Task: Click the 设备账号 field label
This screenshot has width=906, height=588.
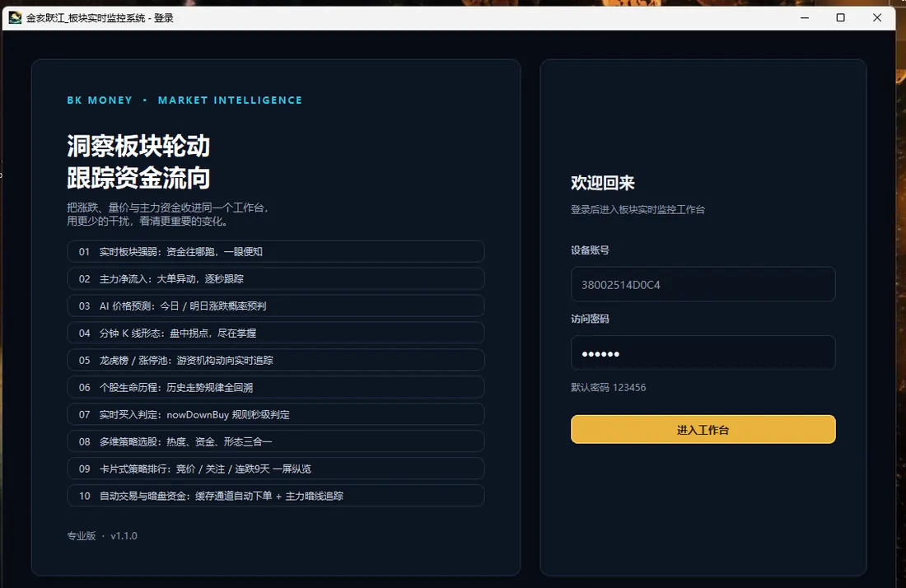Action: 590,250
